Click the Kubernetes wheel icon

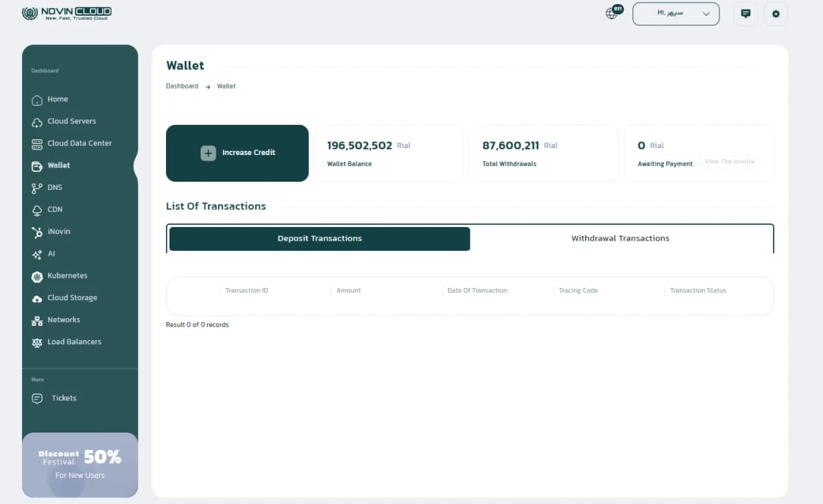click(x=37, y=276)
